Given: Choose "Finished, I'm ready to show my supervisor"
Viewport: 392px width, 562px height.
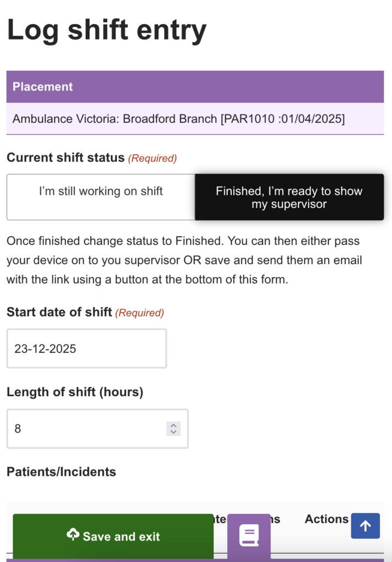Looking at the screenshot, I should tap(289, 197).
